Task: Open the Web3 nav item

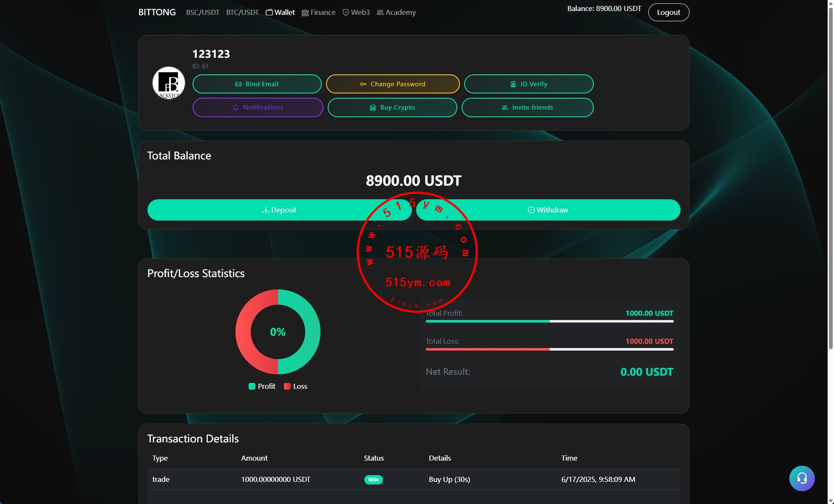Action: coord(356,12)
